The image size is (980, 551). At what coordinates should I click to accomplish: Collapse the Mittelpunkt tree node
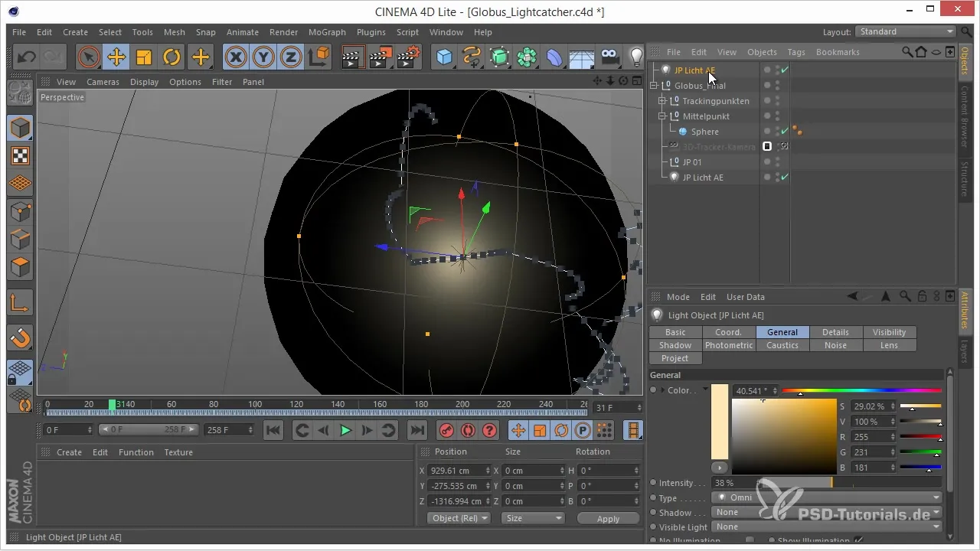663,116
